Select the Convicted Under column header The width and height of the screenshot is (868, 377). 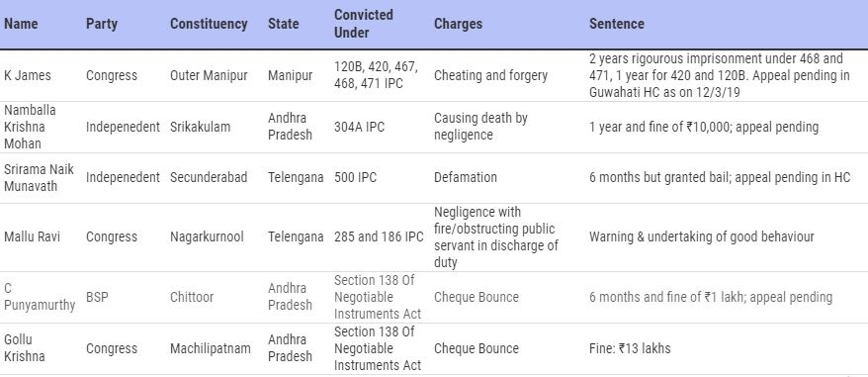point(364,24)
